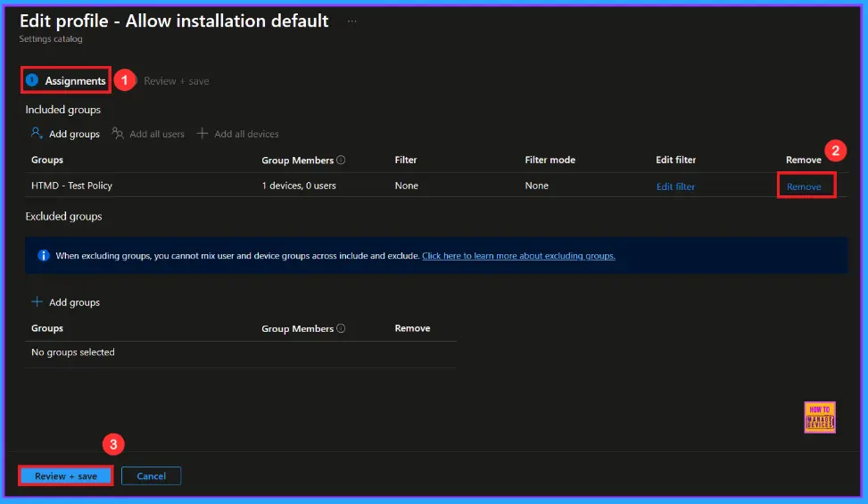Click the plus icon under Excluded groups
Image resolution: width=868 pixels, height=504 pixels.
click(37, 302)
